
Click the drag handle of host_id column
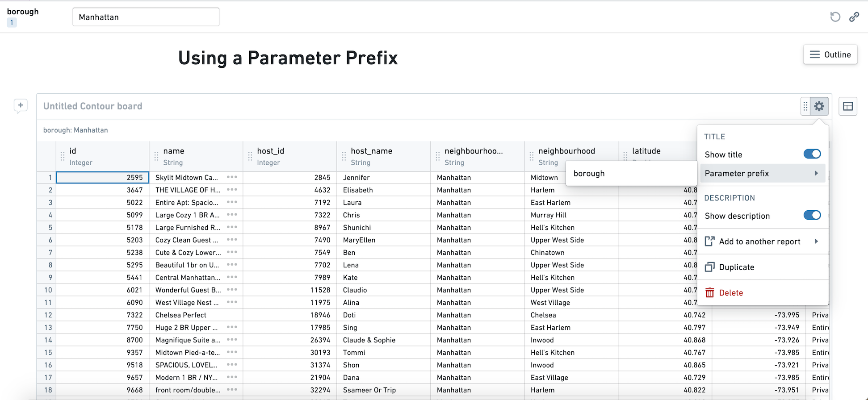click(x=250, y=156)
